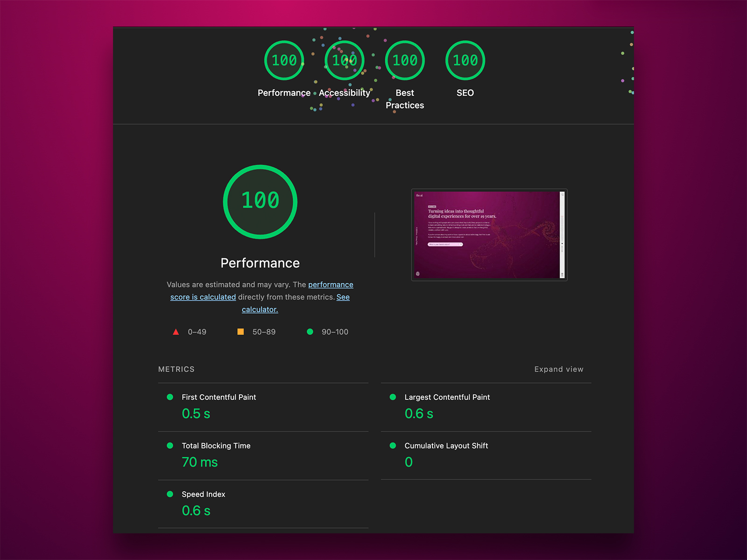Select the Best Practices score gauge

pos(405,61)
